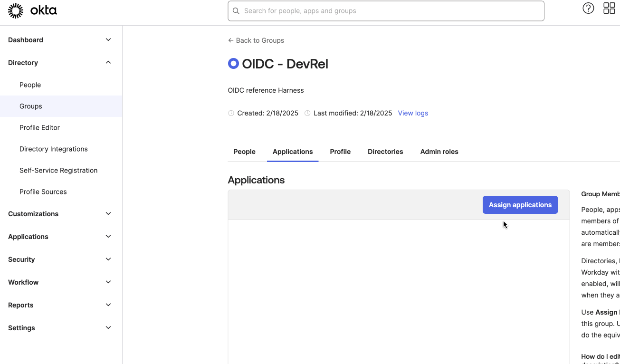Click the Okta logo

pos(32,10)
